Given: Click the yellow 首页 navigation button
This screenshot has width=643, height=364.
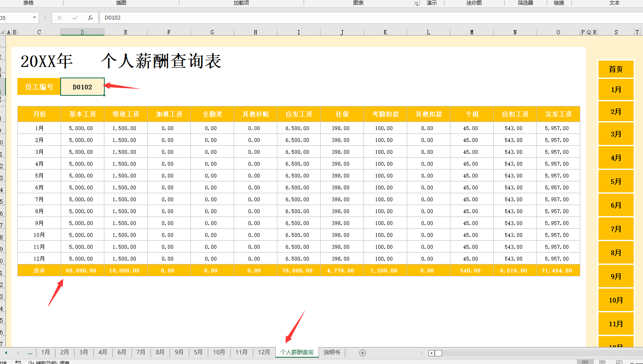Looking at the screenshot, I should coord(616,69).
